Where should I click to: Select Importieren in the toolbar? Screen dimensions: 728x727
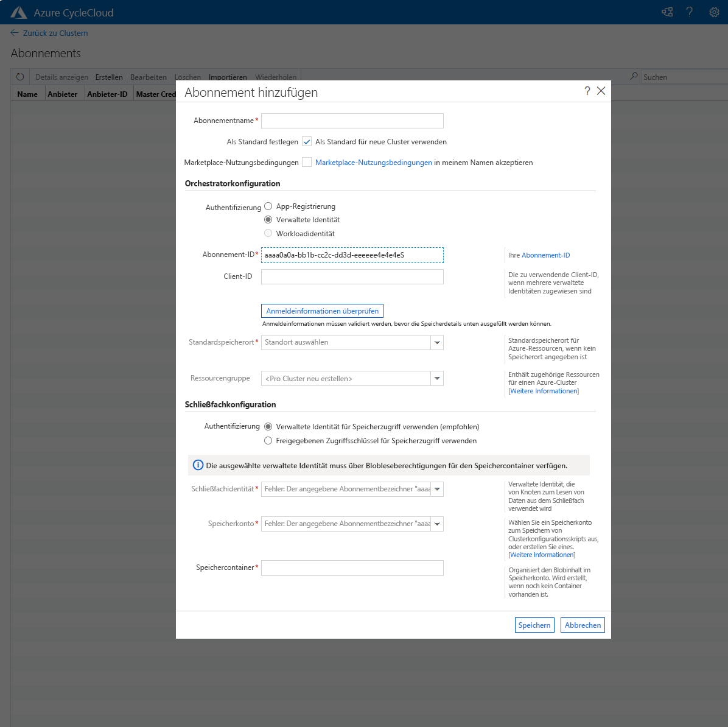[x=227, y=77]
